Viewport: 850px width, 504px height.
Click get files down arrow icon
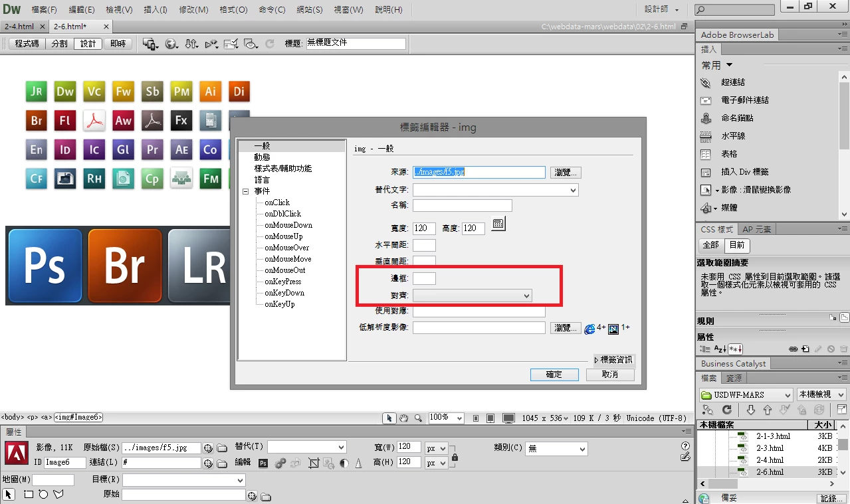click(751, 410)
